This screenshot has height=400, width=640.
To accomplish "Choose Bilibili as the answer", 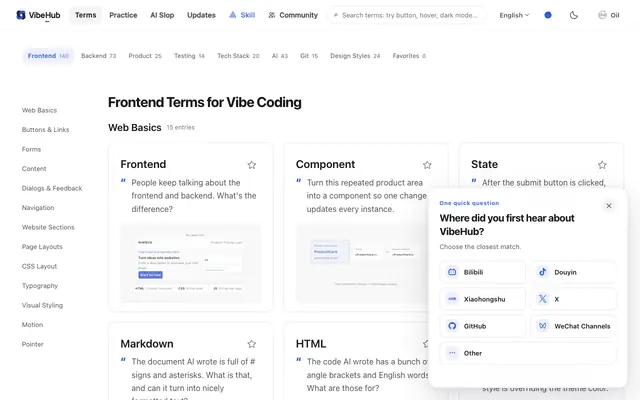I will 482,272.
